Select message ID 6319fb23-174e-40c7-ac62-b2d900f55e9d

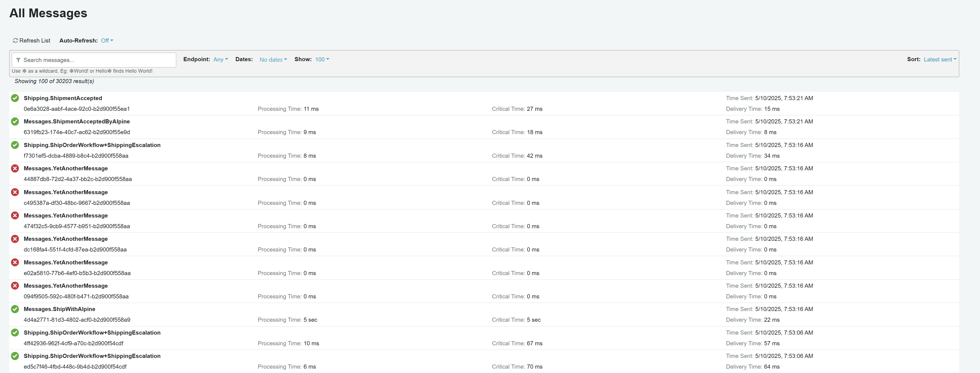(x=76, y=132)
